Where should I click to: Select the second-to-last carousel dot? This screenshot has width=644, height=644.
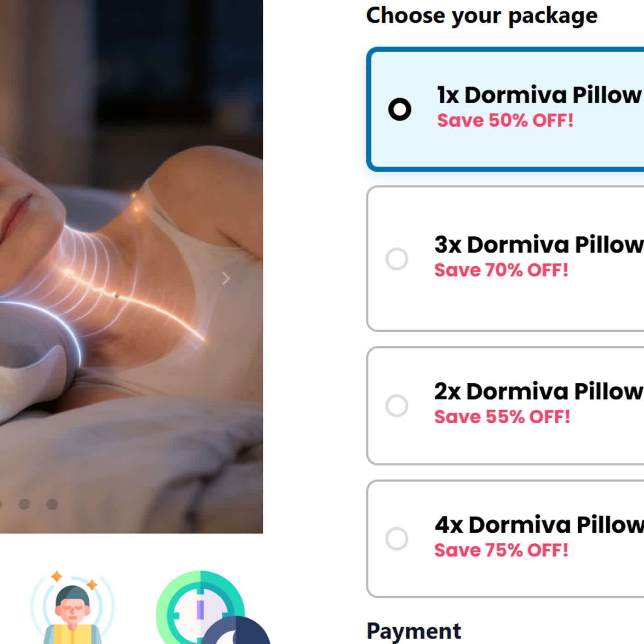24,504
